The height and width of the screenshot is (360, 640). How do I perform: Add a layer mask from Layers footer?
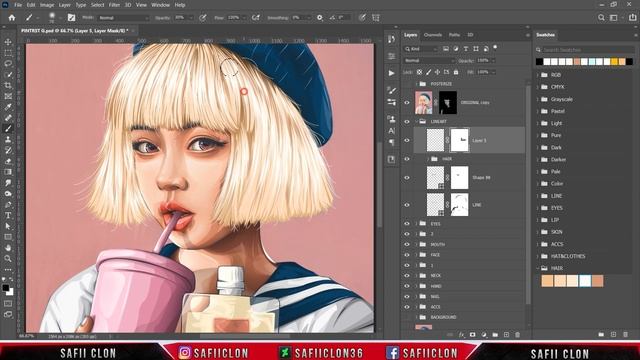(x=472, y=335)
